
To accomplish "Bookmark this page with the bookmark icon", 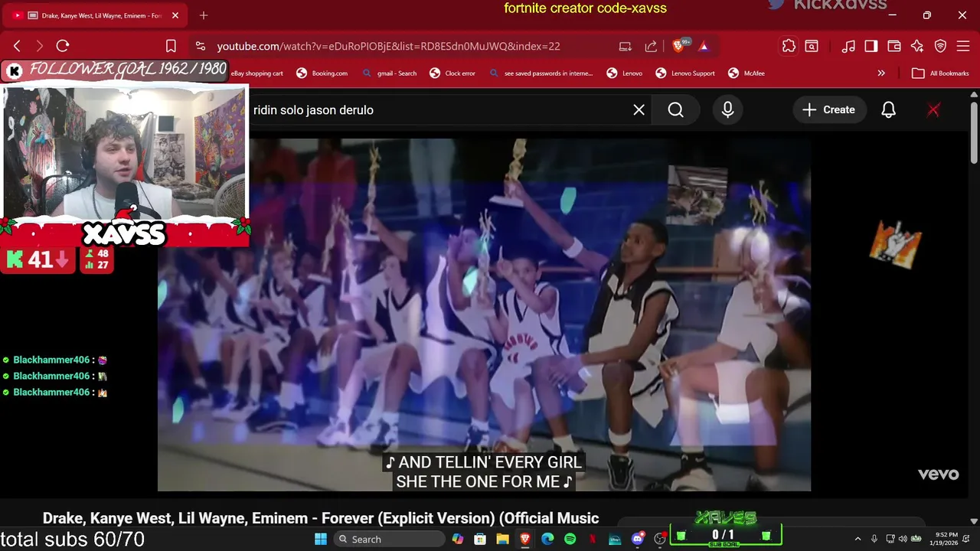I will [x=171, y=46].
